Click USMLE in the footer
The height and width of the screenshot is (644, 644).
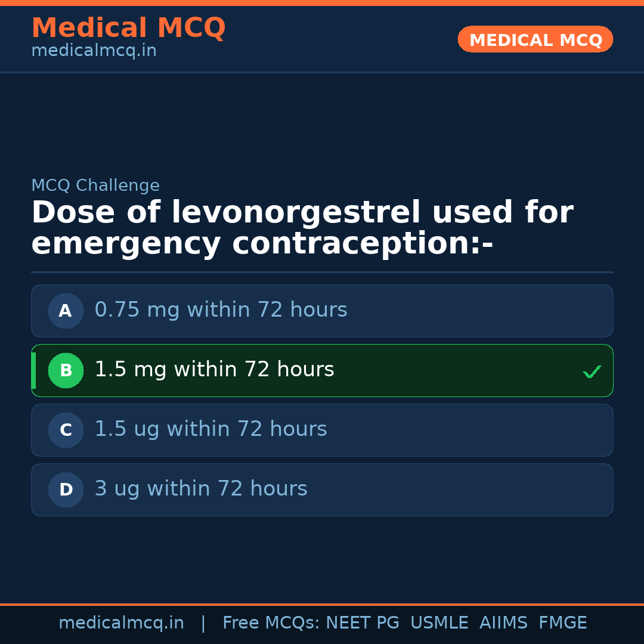click(x=439, y=623)
